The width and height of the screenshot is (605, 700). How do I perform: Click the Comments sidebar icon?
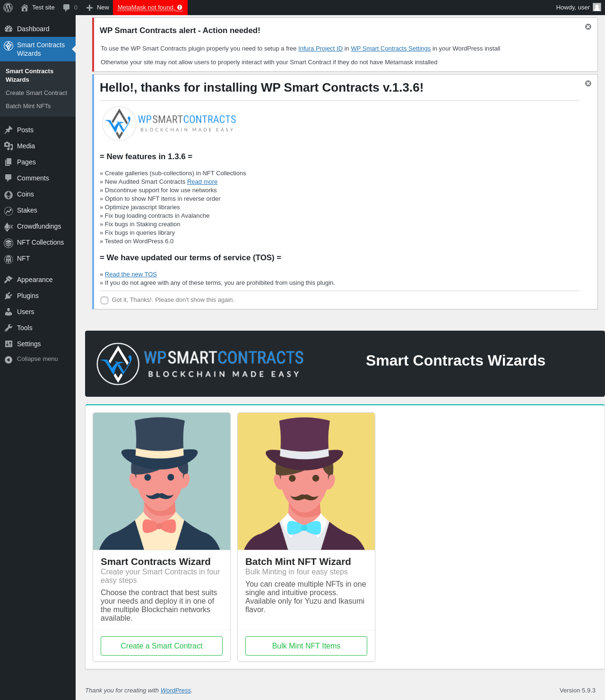point(9,178)
